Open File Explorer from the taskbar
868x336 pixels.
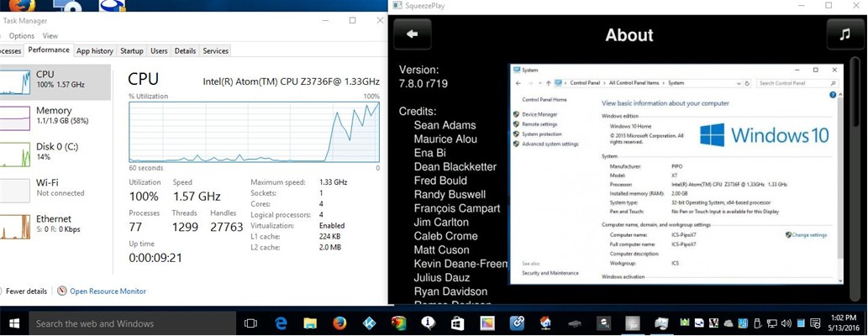click(x=310, y=323)
